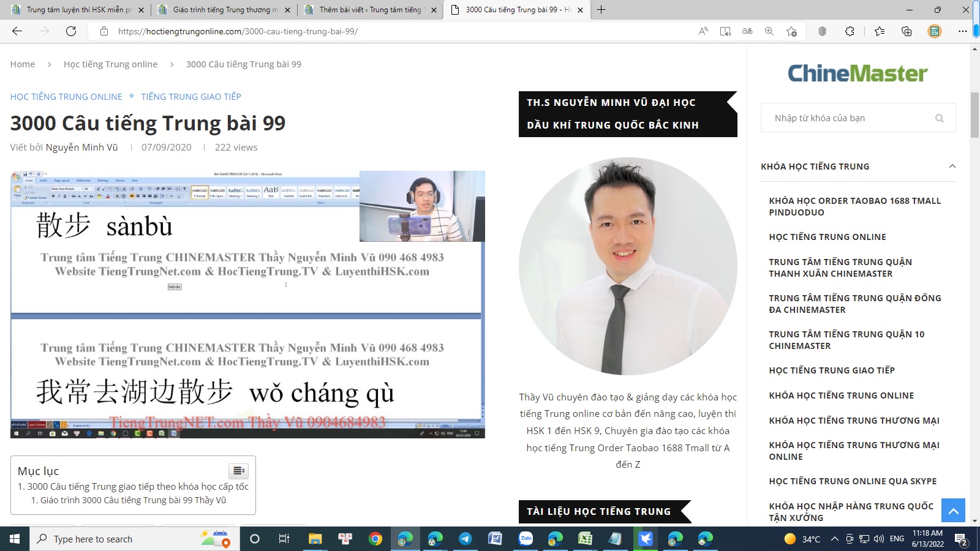Open the Edge Settings and more menu

point(962,31)
